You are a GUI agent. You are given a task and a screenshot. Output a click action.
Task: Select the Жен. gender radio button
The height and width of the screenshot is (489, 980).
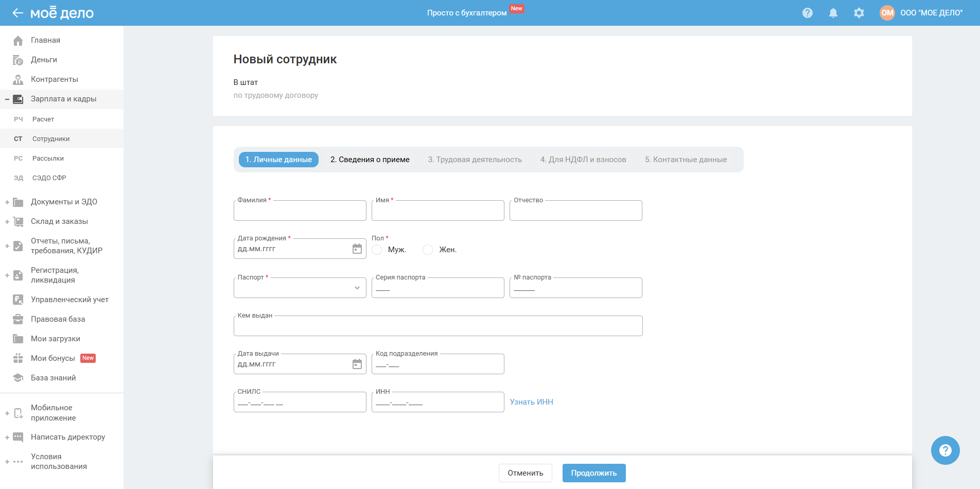(x=428, y=250)
